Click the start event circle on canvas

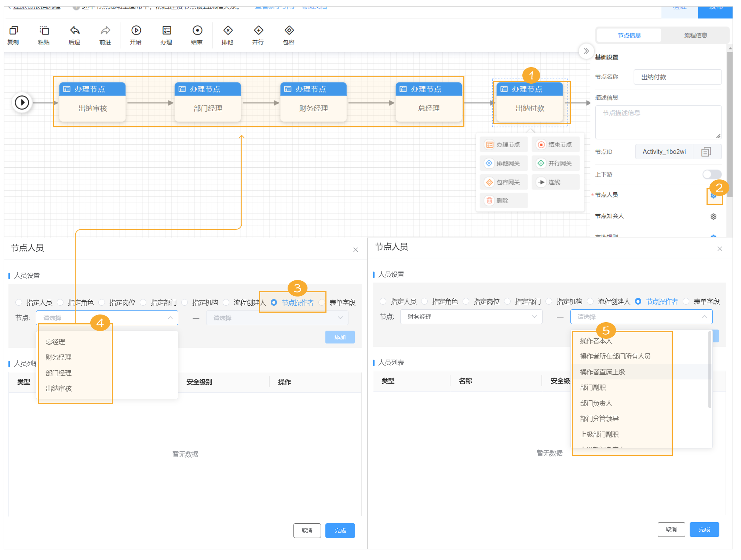coord(22,103)
